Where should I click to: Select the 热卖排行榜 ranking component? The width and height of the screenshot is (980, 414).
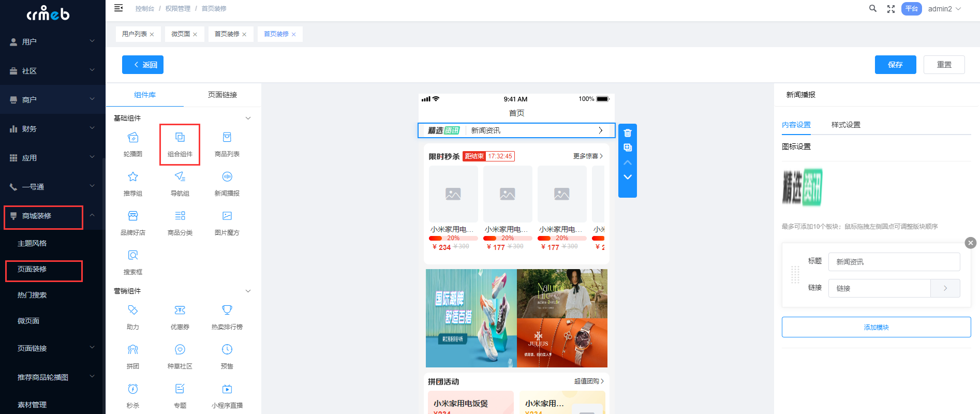[227, 317]
